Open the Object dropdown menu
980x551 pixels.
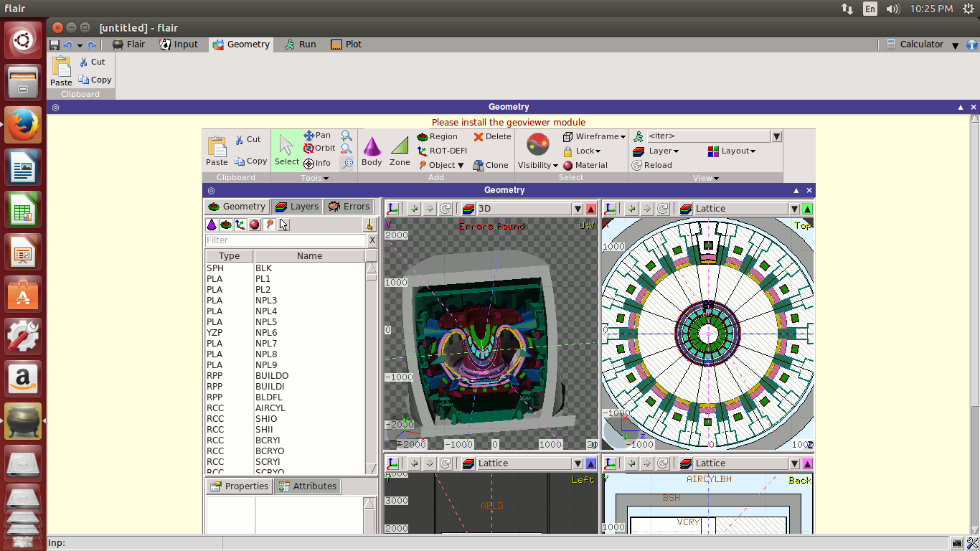pyautogui.click(x=441, y=165)
